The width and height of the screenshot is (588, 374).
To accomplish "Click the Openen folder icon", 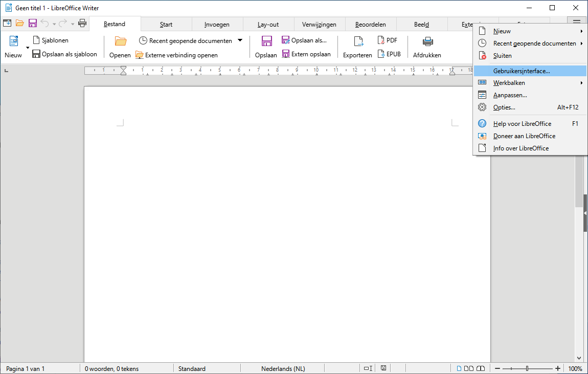I will tap(120, 41).
